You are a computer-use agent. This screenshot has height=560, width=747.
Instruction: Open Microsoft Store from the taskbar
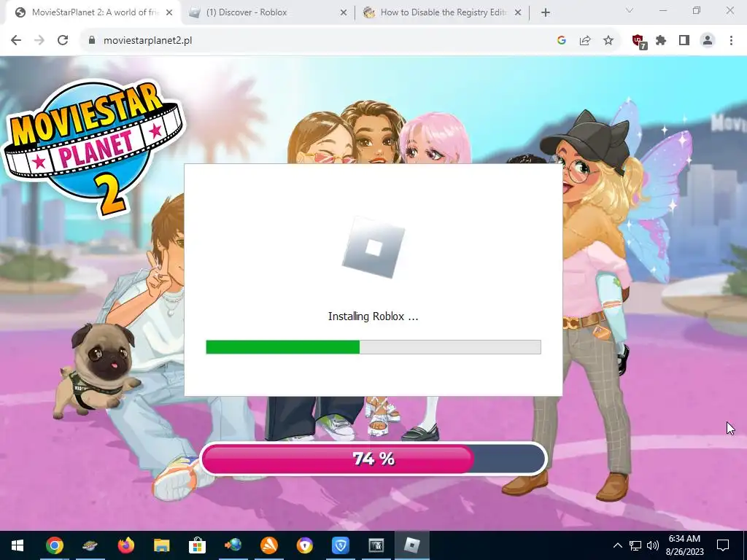click(x=197, y=545)
